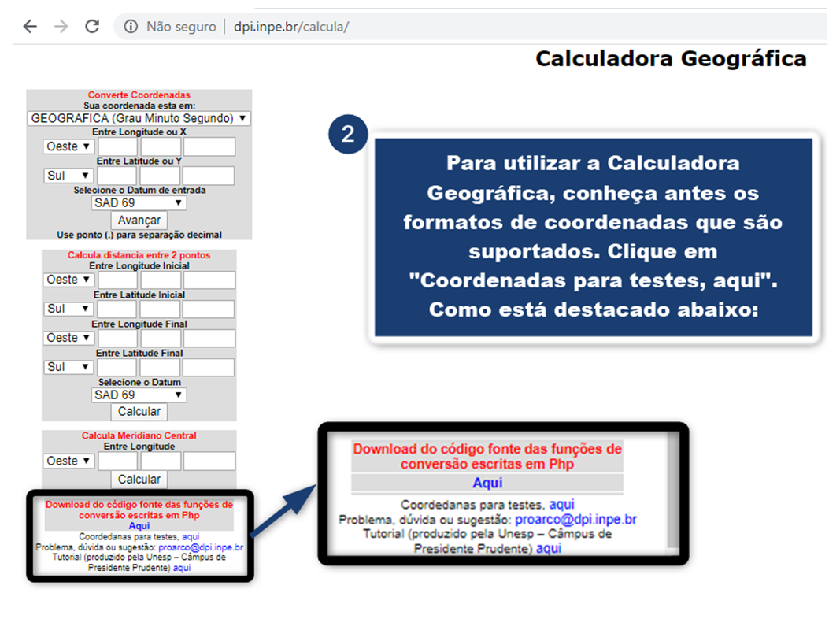Click the minutes field of 'Entre Longitude Final'

[161, 338]
